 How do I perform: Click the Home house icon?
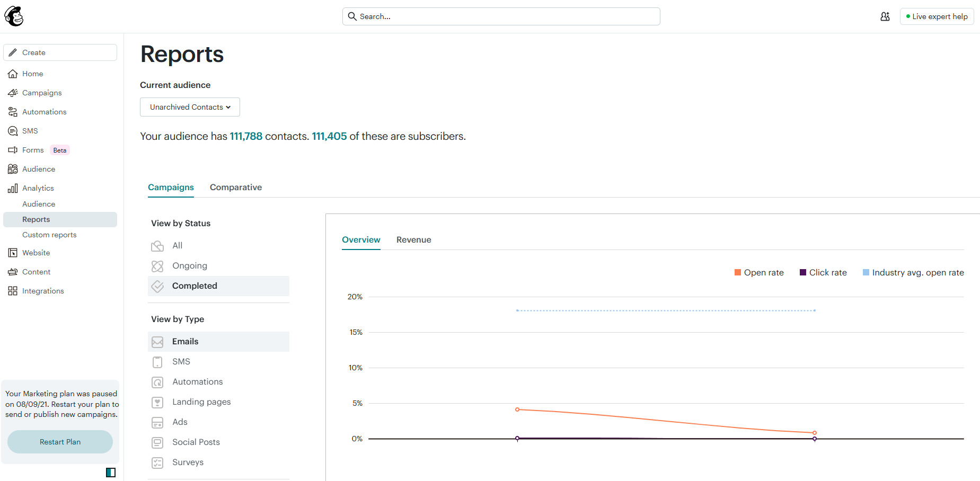point(13,74)
